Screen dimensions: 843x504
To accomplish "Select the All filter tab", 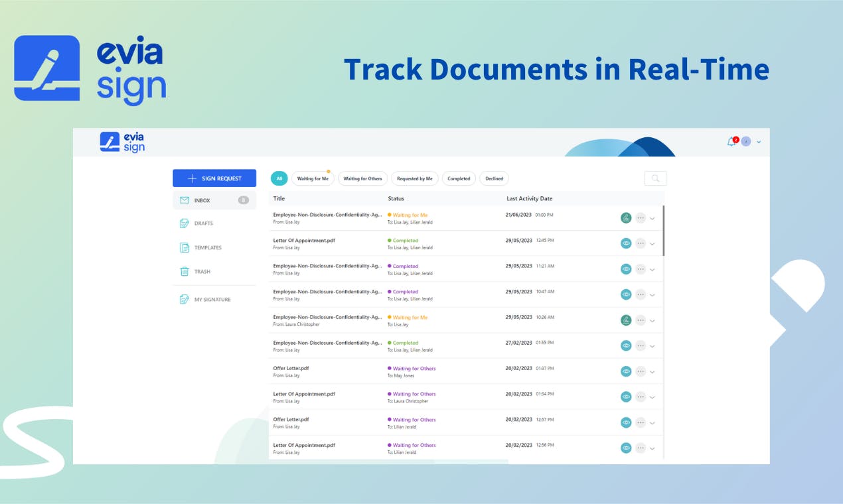I will click(x=279, y=178).
